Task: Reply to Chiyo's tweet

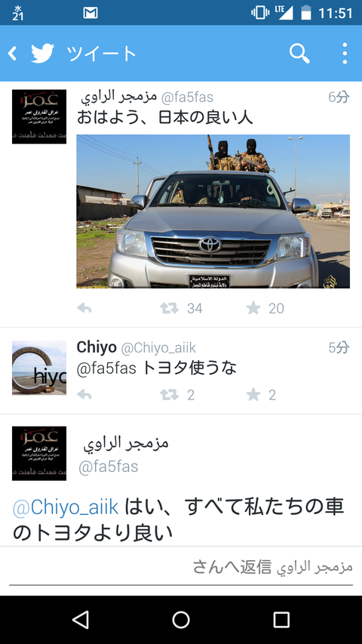Action: tap(84, 395)
